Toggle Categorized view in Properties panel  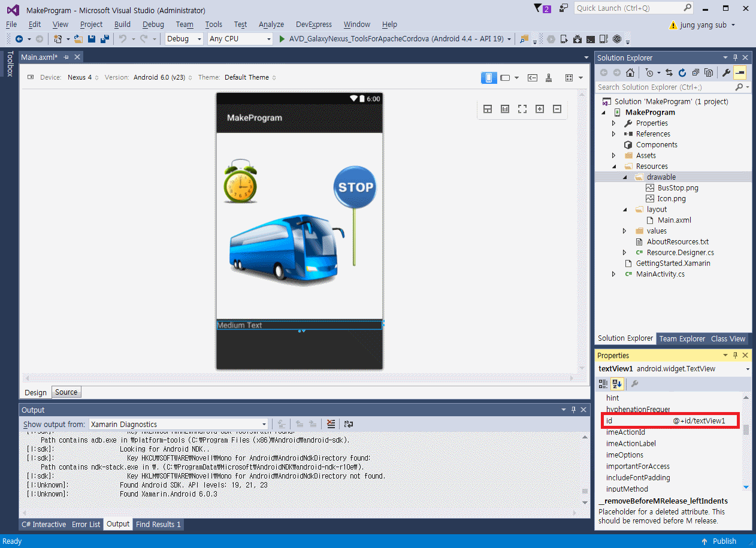tap(604, 383)
